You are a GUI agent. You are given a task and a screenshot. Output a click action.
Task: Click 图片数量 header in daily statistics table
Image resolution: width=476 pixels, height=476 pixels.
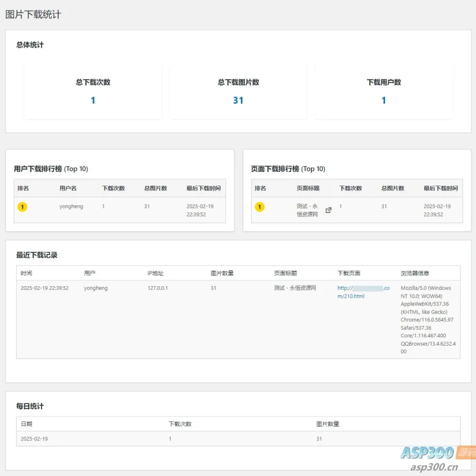328,424
